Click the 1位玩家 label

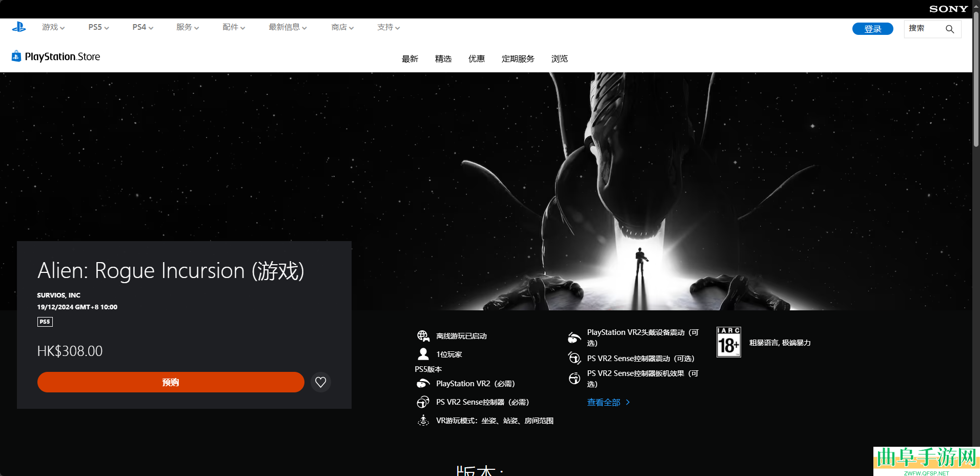tap(449, 354)
